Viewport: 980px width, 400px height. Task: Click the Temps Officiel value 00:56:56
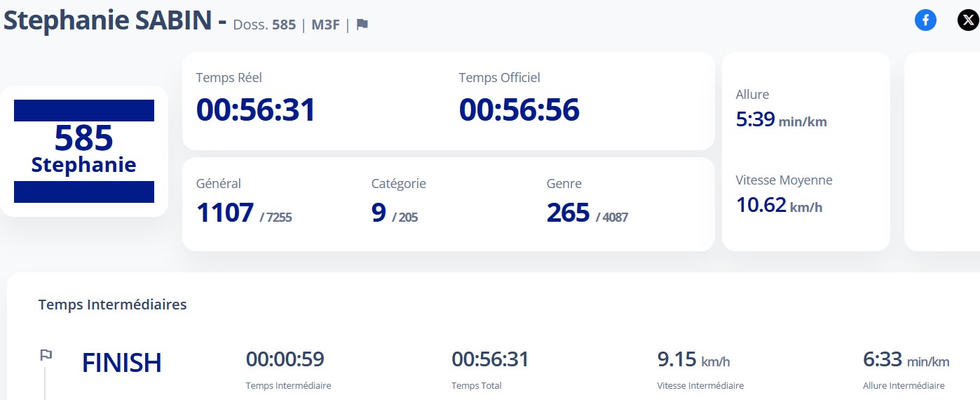click(x=519, y=110)
